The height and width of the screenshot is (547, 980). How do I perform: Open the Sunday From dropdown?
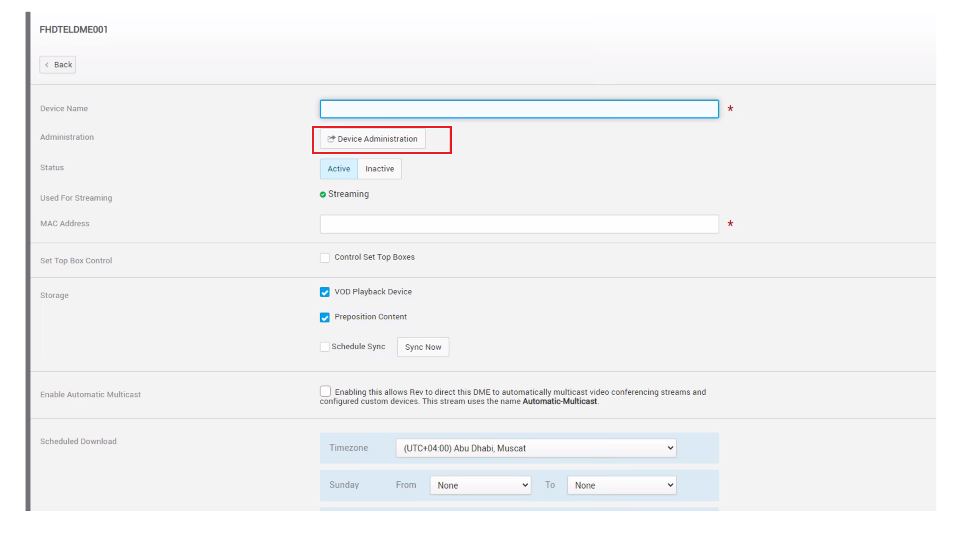480,485
